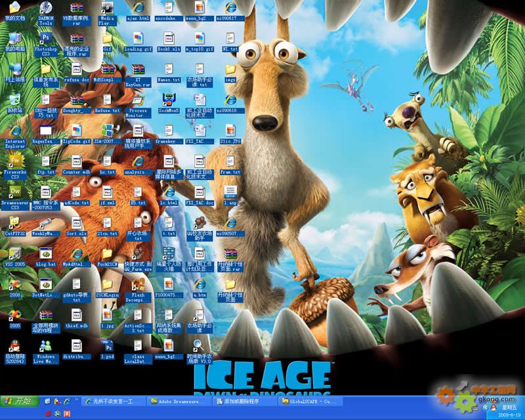Select the jf.xml file
Viewport: 525px width, 420px height.
click(107, 196)
